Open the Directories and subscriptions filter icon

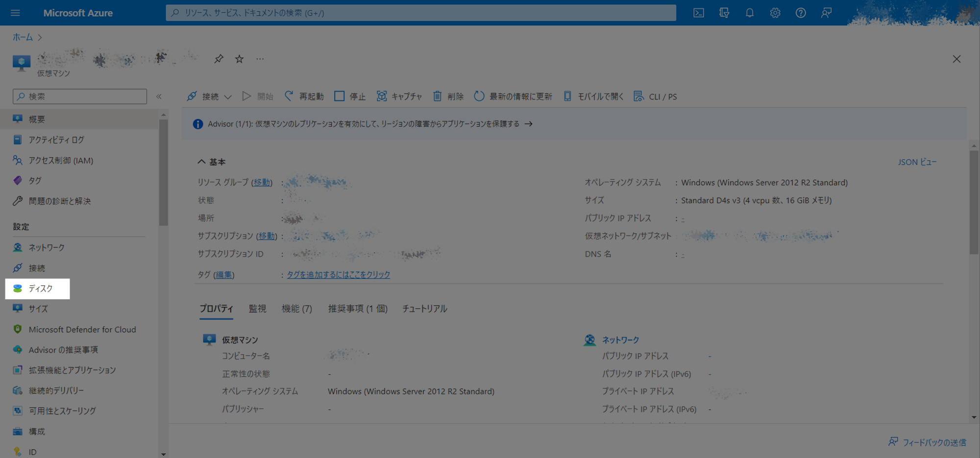724,13
